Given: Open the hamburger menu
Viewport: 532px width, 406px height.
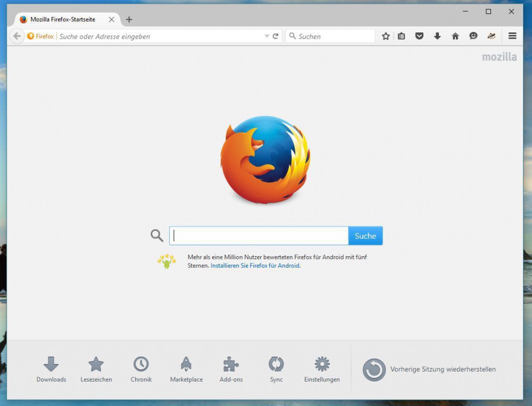Looking at the screenshot, I should (x=512, y=36).
